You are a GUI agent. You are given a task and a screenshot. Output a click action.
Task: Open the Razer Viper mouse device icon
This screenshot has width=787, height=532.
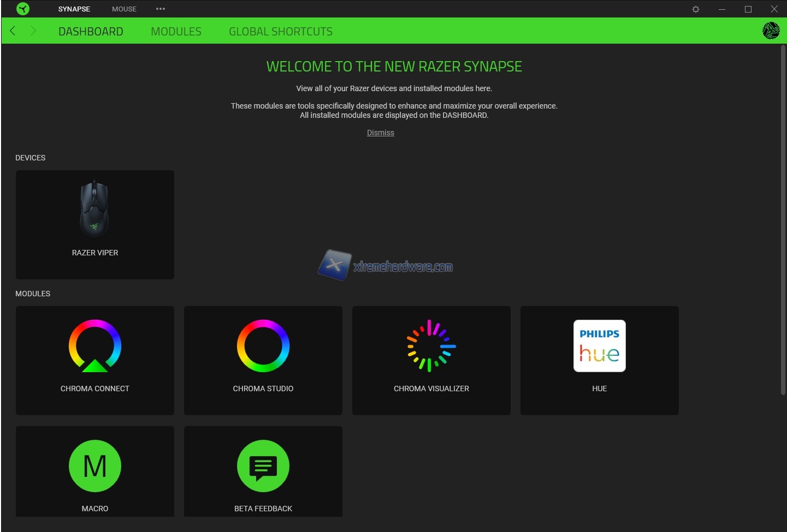pos(94,209)
